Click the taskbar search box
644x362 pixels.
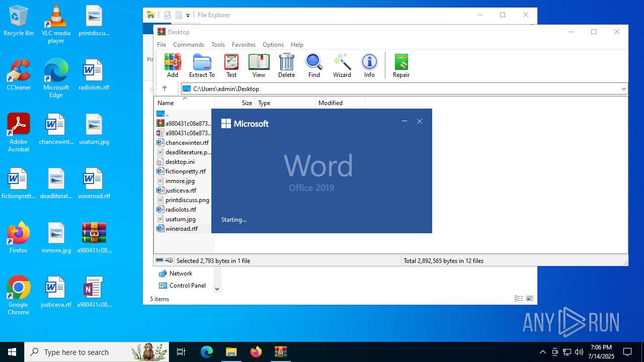coord(97,352)
